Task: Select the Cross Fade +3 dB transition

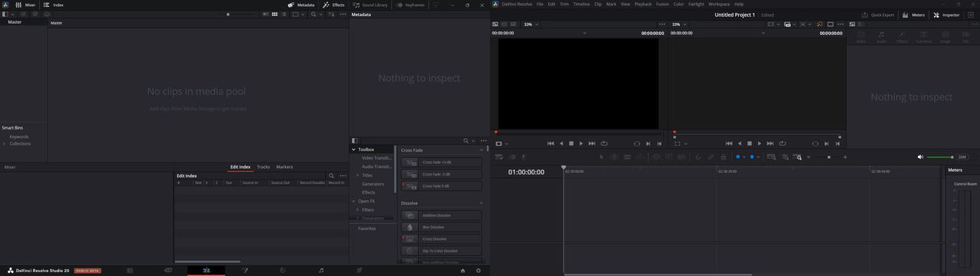Action: coord(442,163)
